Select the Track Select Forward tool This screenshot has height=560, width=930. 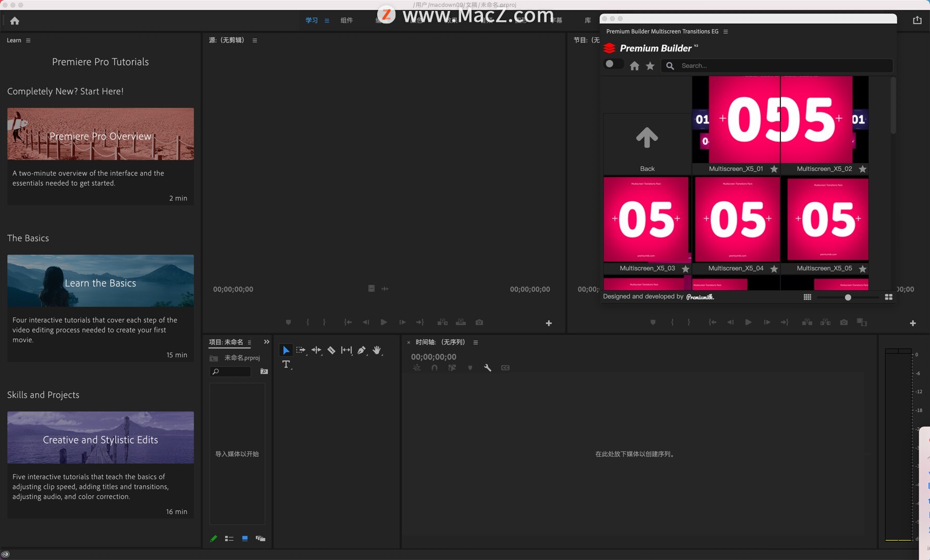point(301,350)
